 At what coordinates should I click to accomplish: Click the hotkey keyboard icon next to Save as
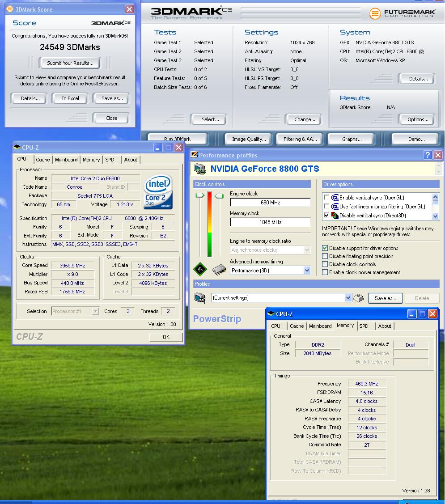pyautogui.click(x=358, y=298)
